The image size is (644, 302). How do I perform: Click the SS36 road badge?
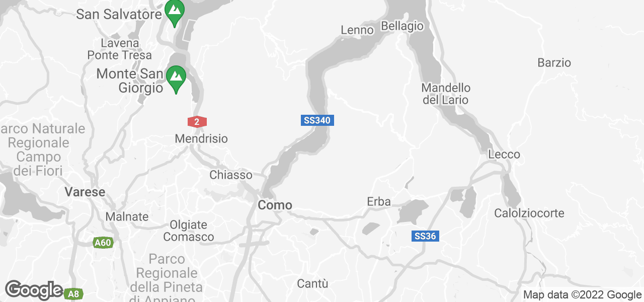click(426, 236)
